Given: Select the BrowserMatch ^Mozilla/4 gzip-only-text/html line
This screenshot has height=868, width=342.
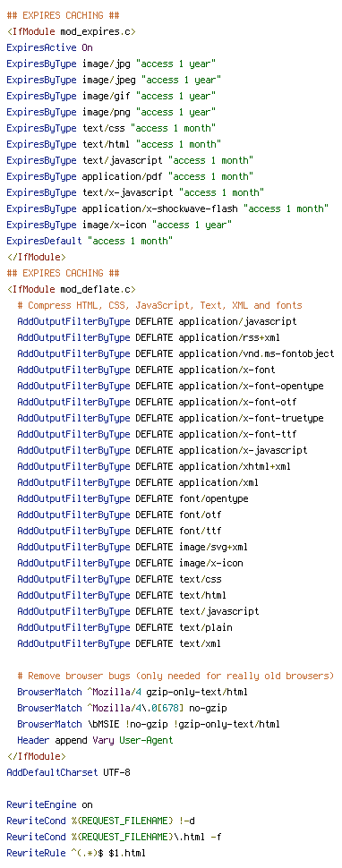Looking at the screenshot, I should pyautogui.click(x=133, y=692).
